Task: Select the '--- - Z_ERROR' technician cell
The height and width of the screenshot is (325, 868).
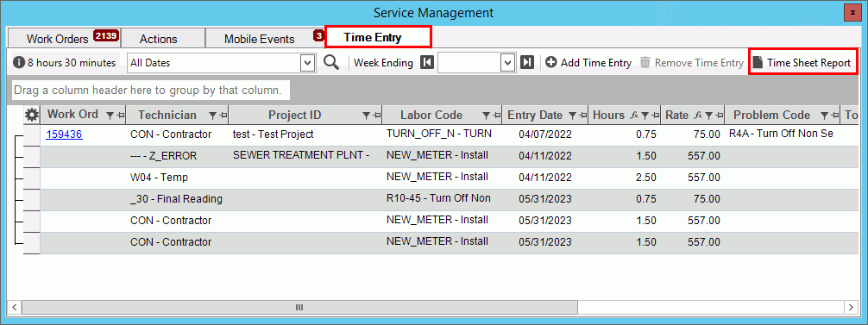Action: tap(177, 156)
